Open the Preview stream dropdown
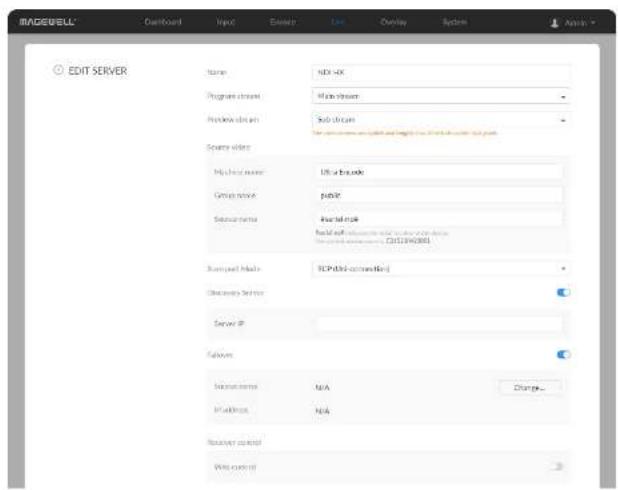Viewport: 618px width, 490px height. [441, 120]
